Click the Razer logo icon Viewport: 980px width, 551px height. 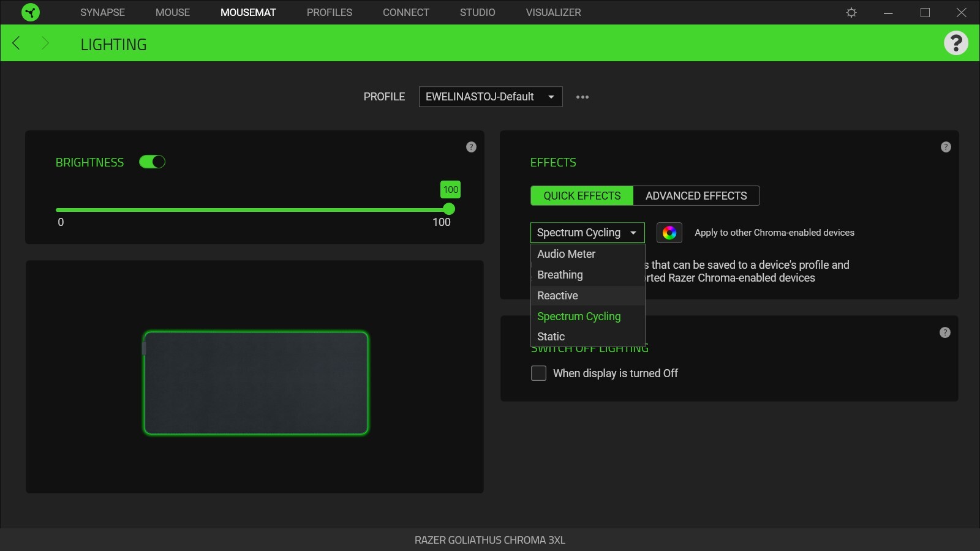[x=30, y=12]
